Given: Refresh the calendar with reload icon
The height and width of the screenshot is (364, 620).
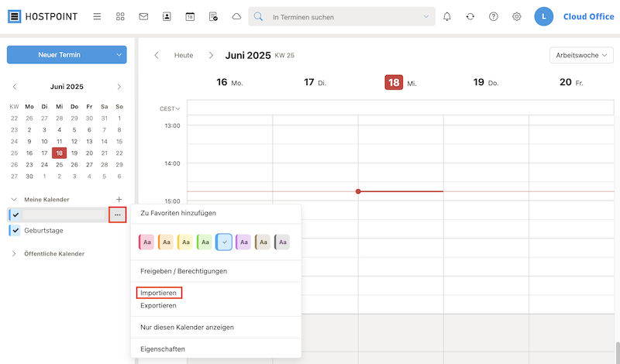Looking at the screenshot, I should click(470, 16).
